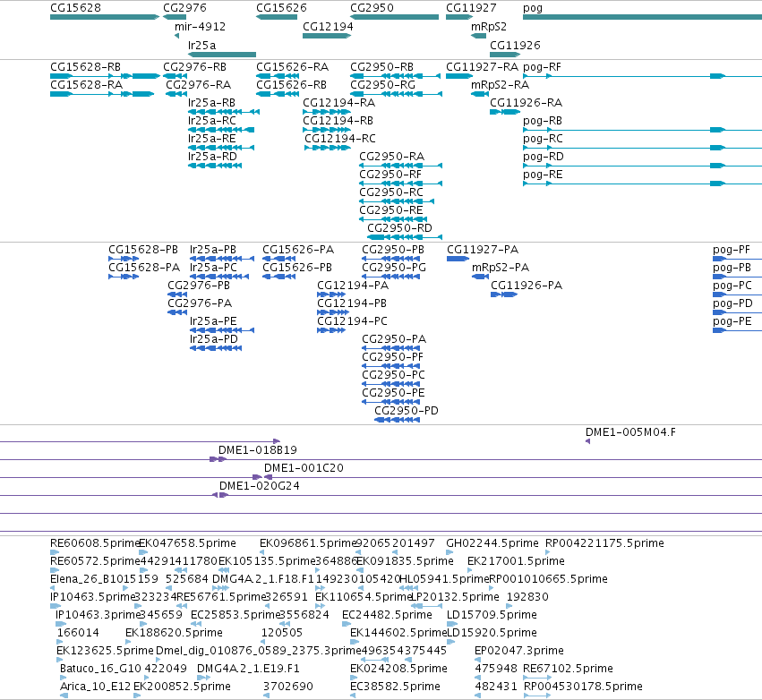This screenshot has height=700, width=762.
Task: Click the GH02244.5prime EST label
Action: click(492, 542)
